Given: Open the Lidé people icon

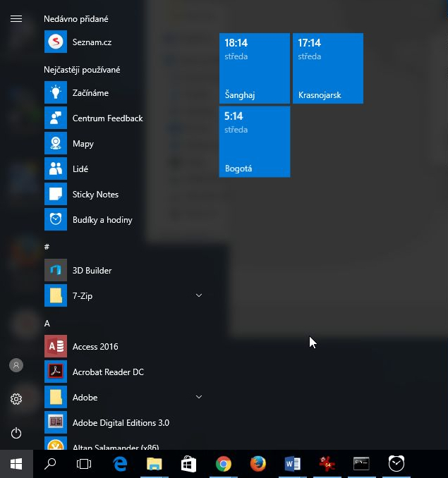Looking at the screenshot, I should pyautogui.click(x=56, y=168).
